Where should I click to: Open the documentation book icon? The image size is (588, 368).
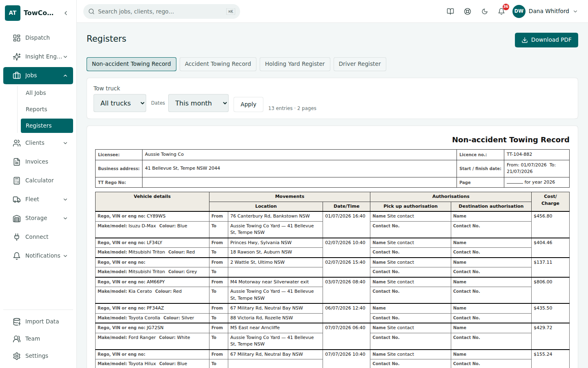coord(450,11)
